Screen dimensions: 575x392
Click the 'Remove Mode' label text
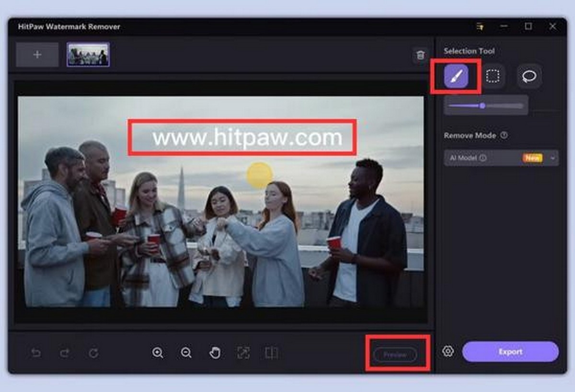(x=470, y=135)
